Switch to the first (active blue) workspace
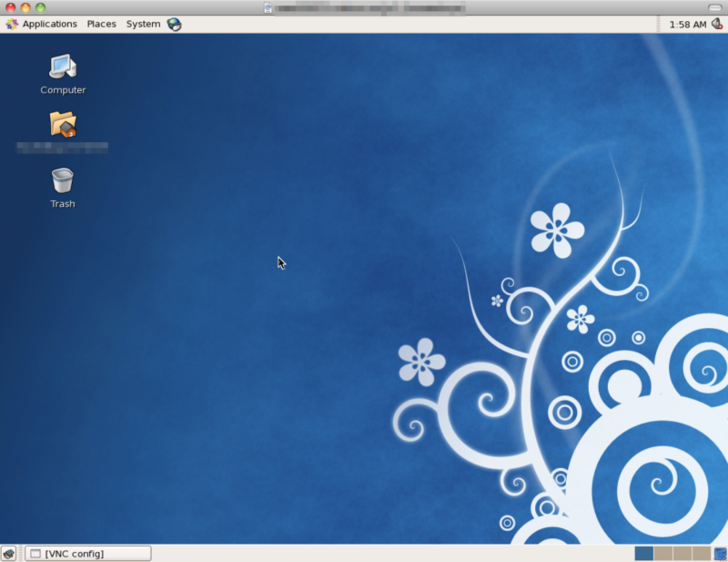 [x=644, y=554]
